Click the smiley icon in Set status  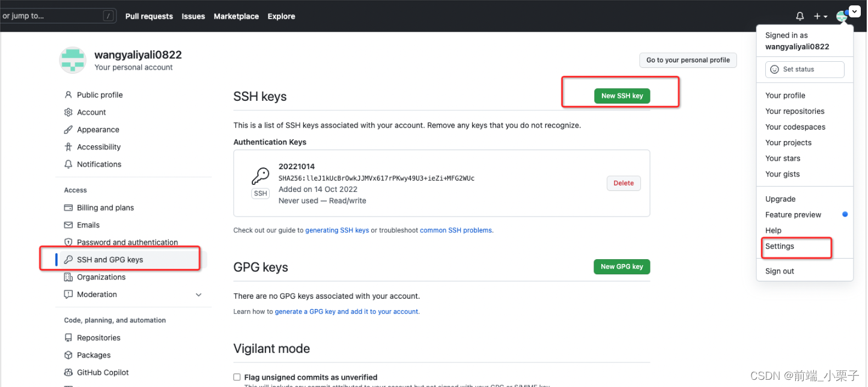tap(774, 70)
